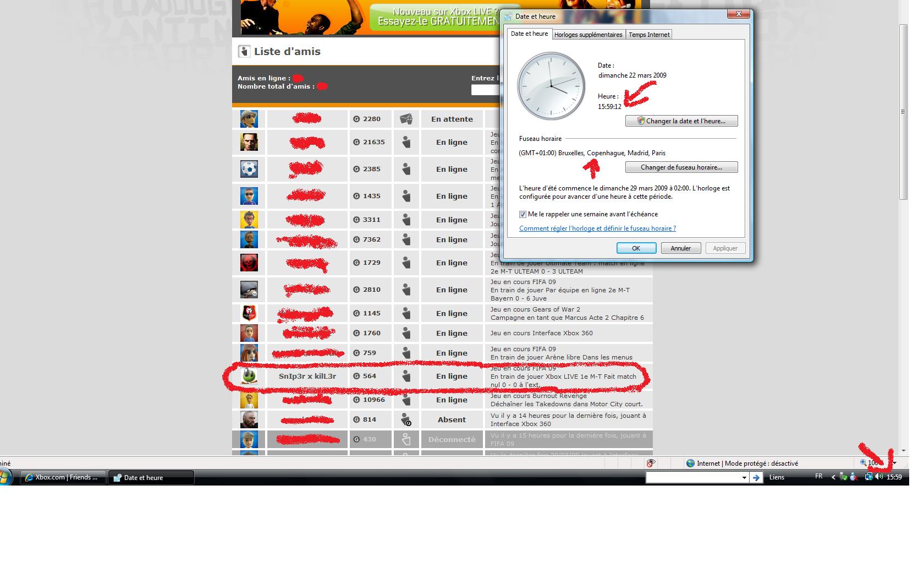Close the Date et heure dialog

click(739, 14)
